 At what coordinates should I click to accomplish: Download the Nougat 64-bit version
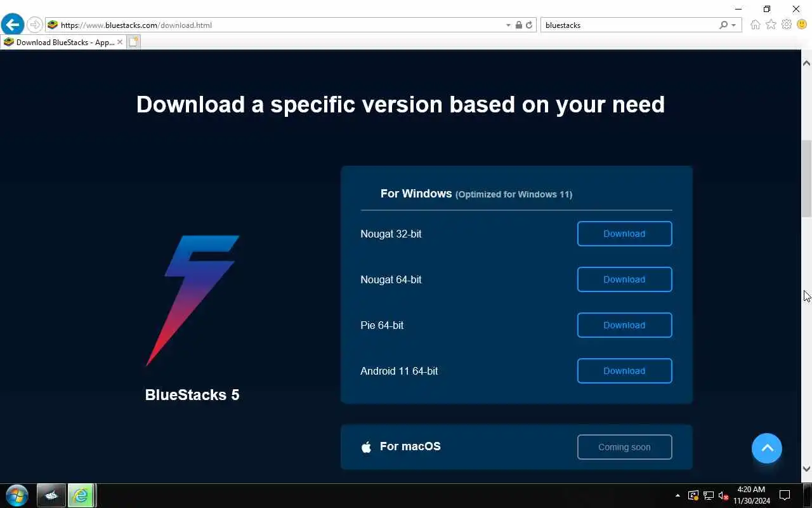[x=624, y=279]
